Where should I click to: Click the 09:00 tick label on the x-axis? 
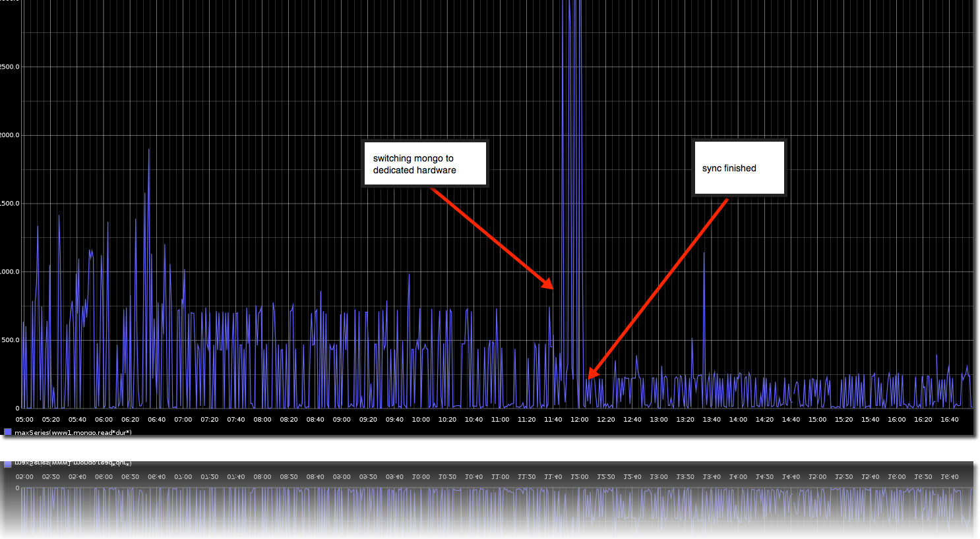[342, 420]
